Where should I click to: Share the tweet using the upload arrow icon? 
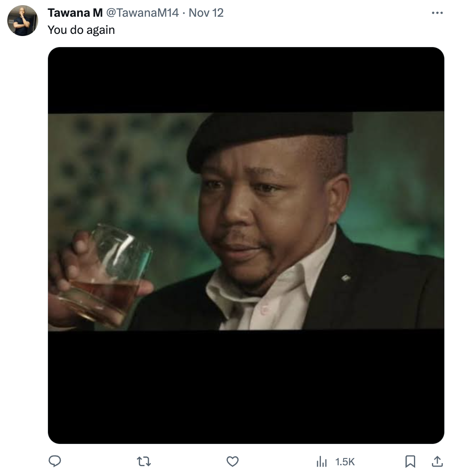click(x=437, y=461)
